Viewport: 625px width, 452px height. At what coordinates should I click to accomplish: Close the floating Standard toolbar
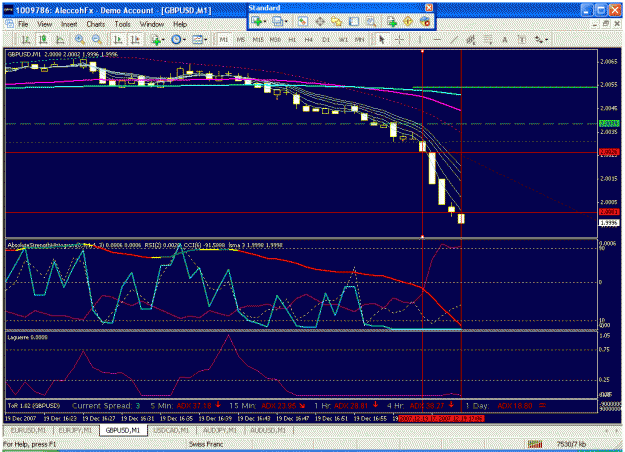tap(429, 8)
